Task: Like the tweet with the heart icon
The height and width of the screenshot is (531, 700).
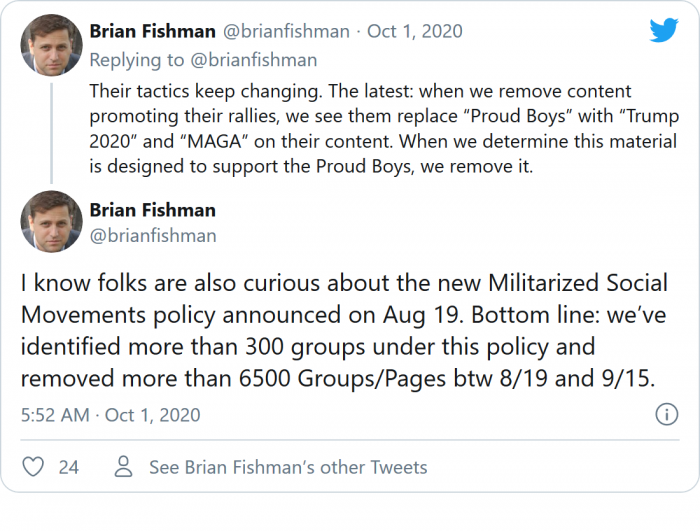Action: coord(34,467)
